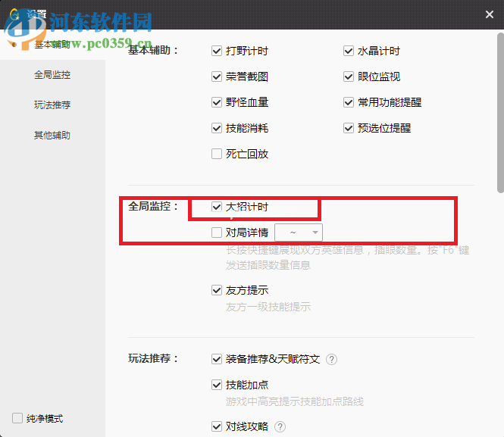The height and width of the screenshot is (437, 504).
Task: Disable 眼位监视 option
Action: coord(349,77)
